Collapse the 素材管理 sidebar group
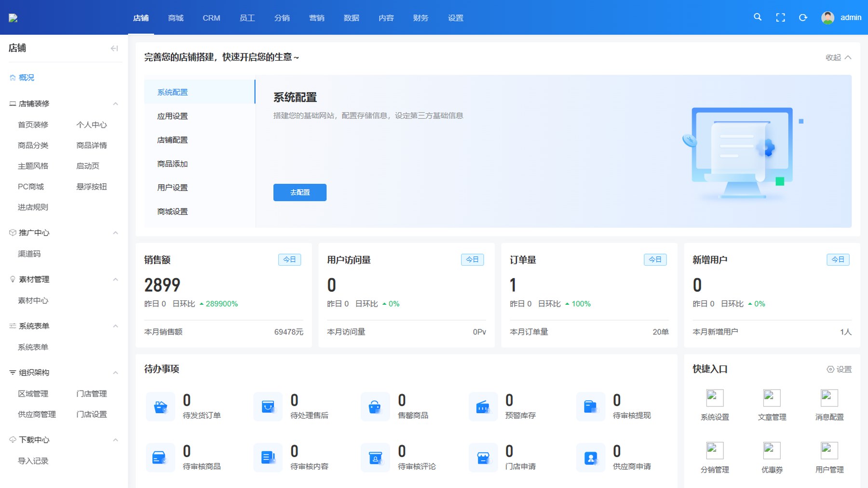Screen dimensions: 868x488 coord(115,280)
